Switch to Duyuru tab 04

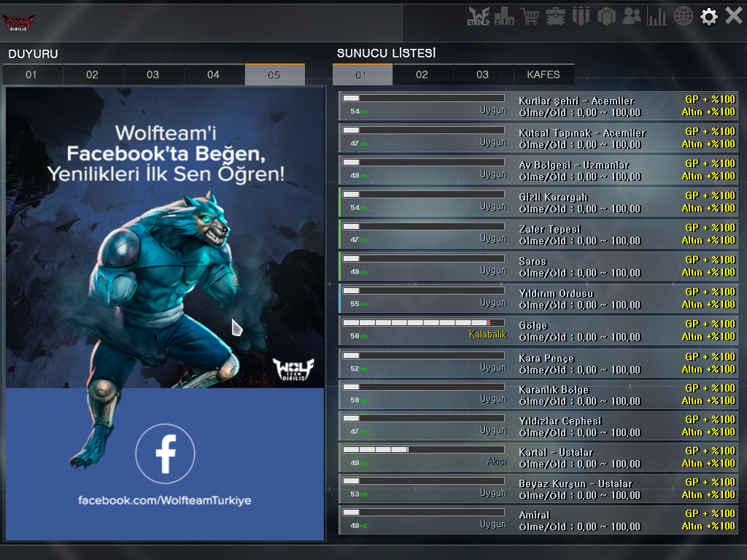(214, 75)
